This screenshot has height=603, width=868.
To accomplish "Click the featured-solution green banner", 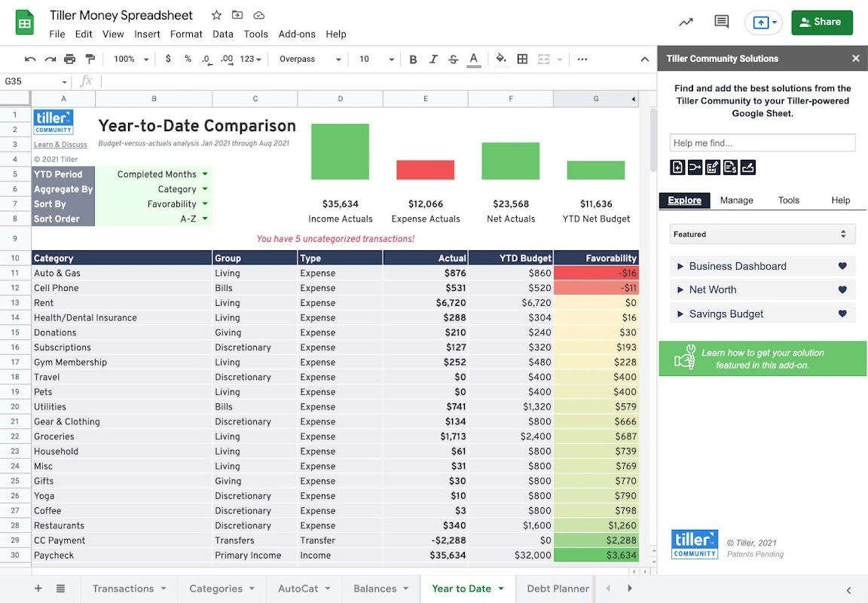I will click(763, 359).
